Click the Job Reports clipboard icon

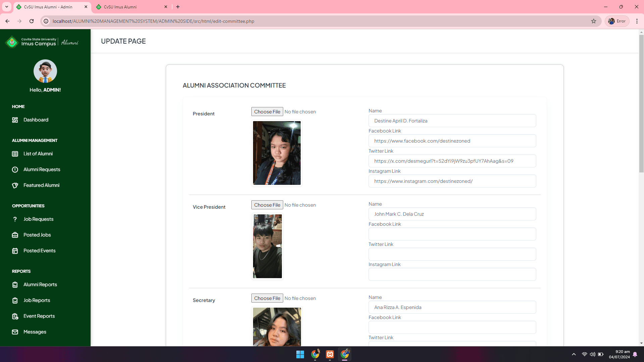pyautogui.click(x=15, y=300)
